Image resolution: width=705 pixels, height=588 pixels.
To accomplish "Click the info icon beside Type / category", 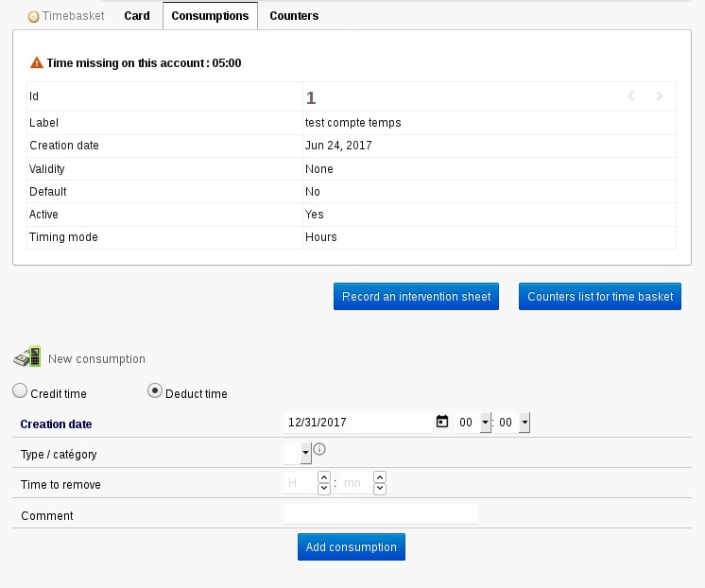I will tap(319, 450).
